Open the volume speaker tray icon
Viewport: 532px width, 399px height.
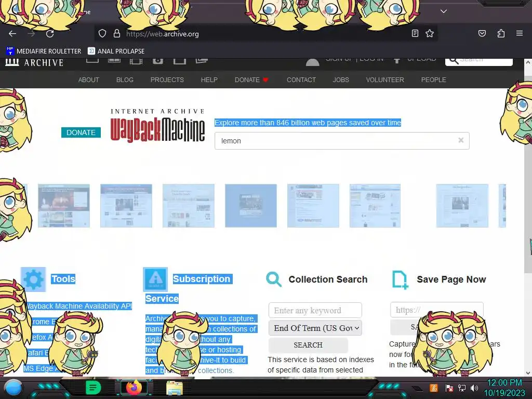[474, 388]
